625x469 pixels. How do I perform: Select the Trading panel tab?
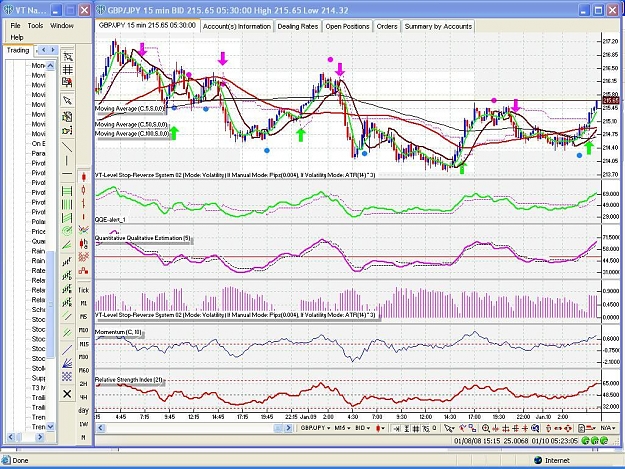pos(18,51)
